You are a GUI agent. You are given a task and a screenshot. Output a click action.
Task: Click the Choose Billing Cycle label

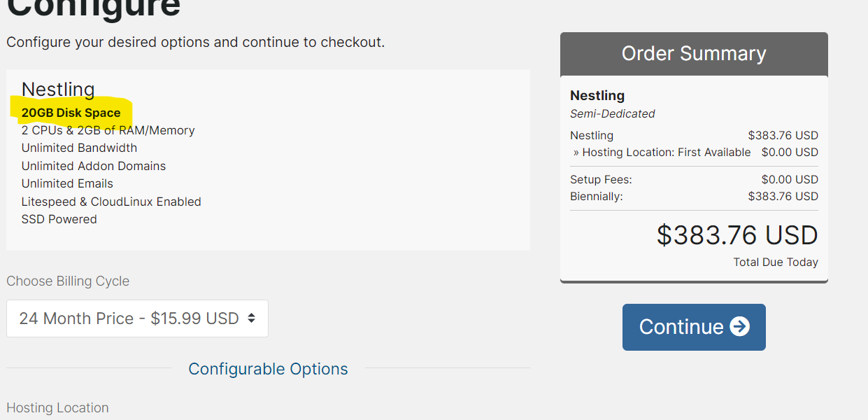point(68,281)
